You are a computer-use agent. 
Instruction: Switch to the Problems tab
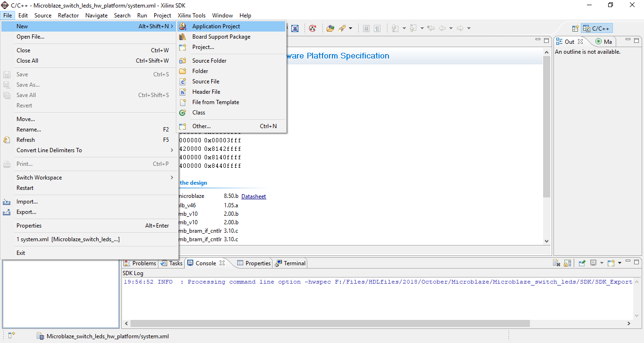coord(140,263)
